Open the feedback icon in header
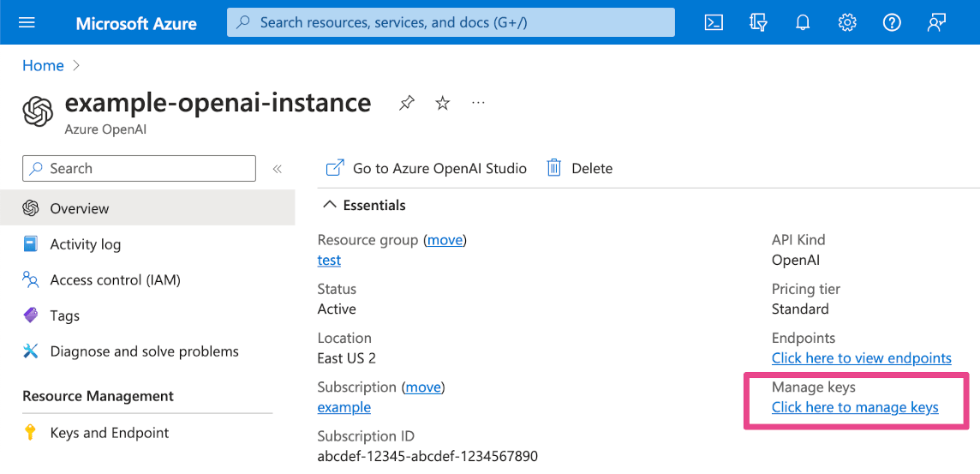The image size is (980, 474). point(936,23)
